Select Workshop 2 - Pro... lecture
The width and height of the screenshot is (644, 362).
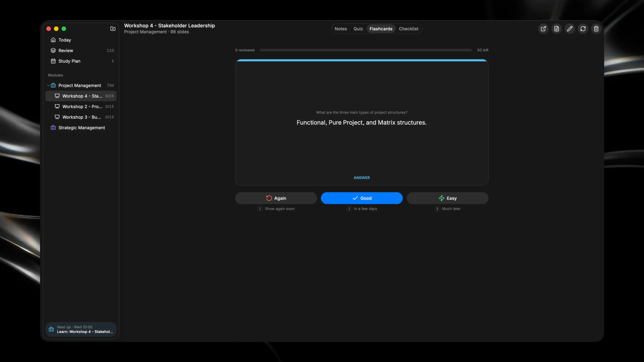point(81,106)
